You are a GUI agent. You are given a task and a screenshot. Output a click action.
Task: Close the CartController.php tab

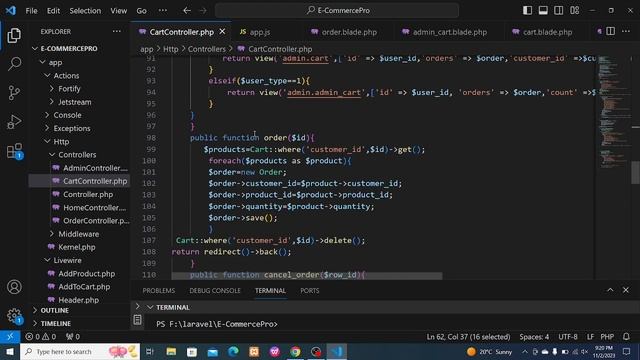[222, 31]
